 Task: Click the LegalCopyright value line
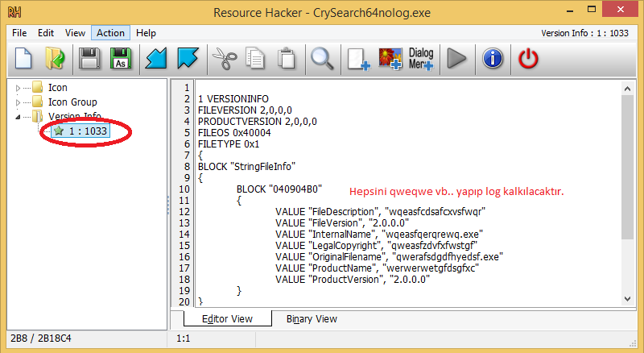[x=376, y=245]
